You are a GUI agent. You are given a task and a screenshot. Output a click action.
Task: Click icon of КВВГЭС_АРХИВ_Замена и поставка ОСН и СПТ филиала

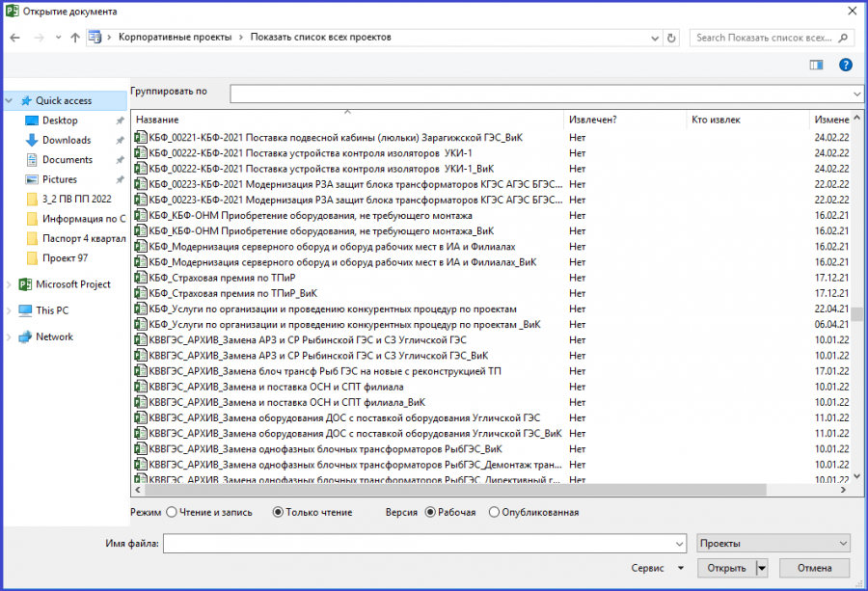pos(141,387)
